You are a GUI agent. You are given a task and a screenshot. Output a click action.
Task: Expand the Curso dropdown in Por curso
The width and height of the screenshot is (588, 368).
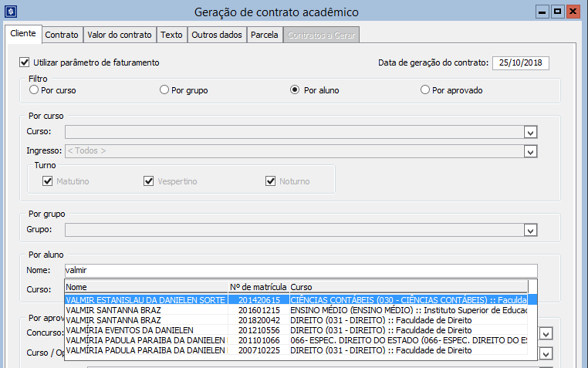tap(530, 132)
